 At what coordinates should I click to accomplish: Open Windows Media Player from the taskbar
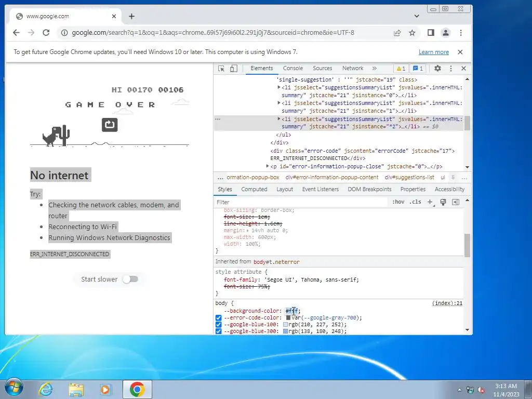point(105,389)
